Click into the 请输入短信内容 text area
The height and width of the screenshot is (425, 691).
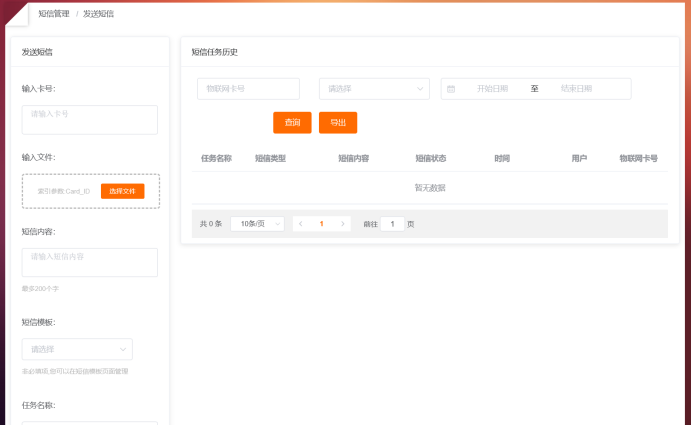click(x=90, y=262)
